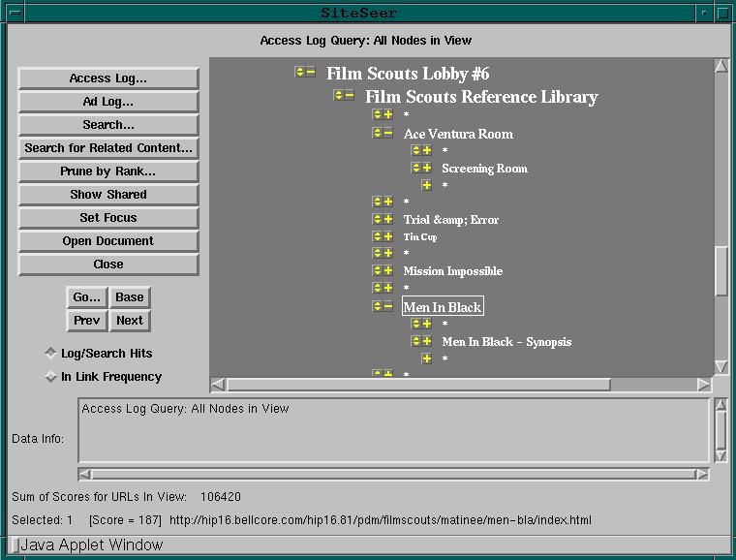Click the Set Focus button
Viewport: 736px width, 560px height.
coord(108,218)
